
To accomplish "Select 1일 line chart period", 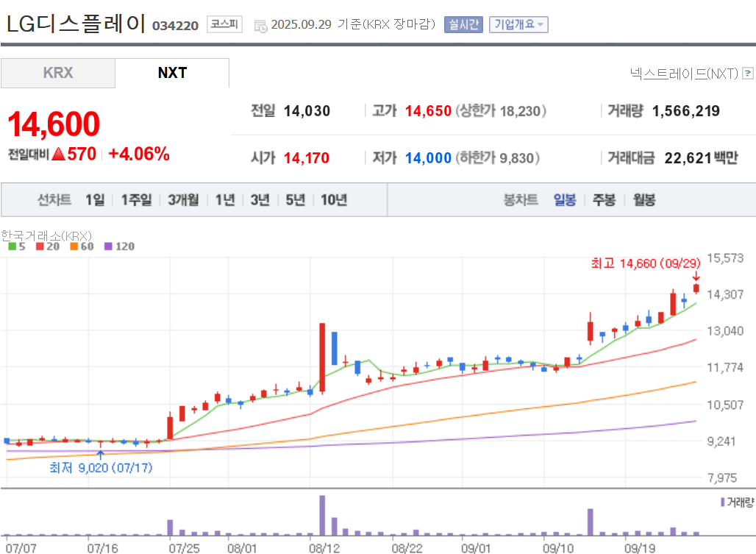I will point(95,199).
